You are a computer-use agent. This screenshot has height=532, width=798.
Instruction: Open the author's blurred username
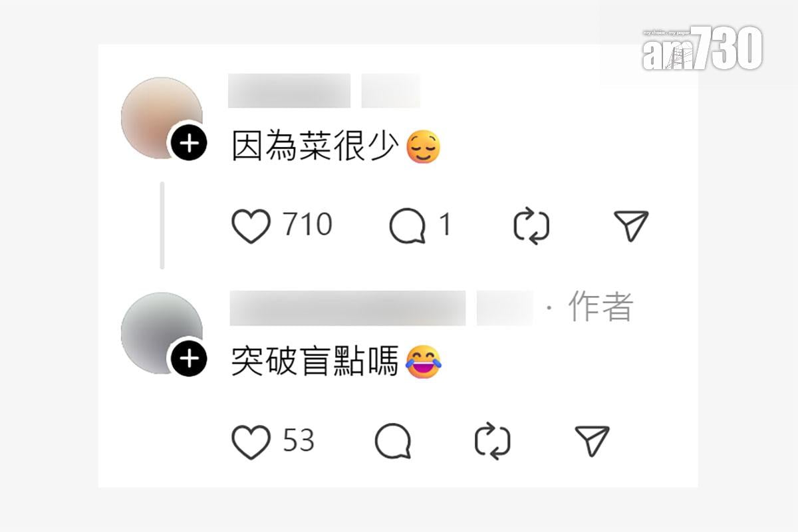[347, 308]
